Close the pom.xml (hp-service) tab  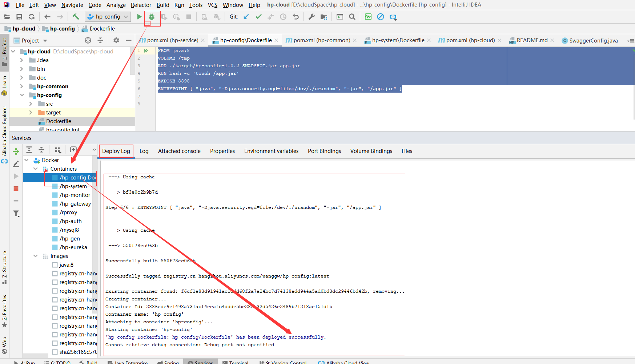(x=203, y=40)
